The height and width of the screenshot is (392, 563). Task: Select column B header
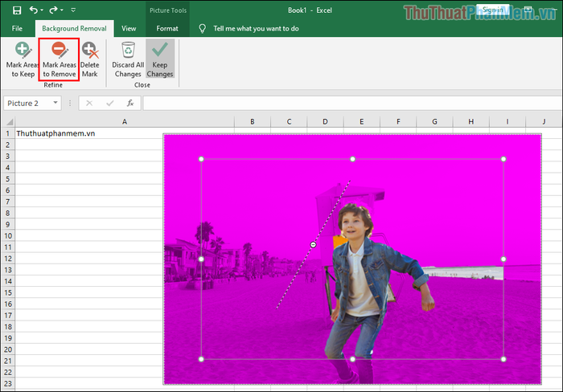click(x=253, y=121)
